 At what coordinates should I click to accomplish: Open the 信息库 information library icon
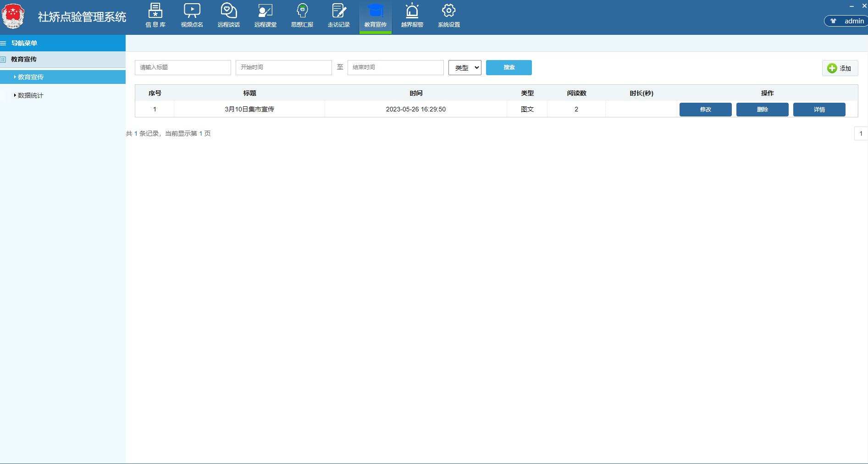(155, 16)
